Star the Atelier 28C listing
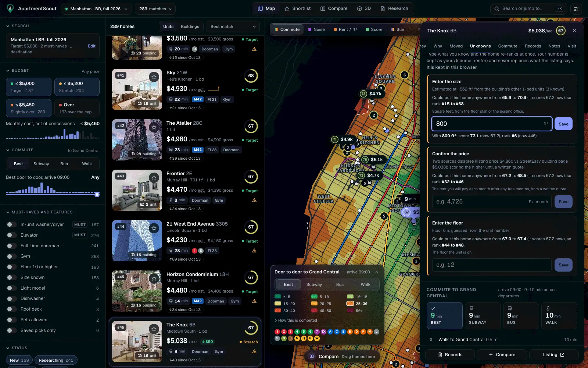Viewport: 588px width, 368px height. click(x=154, y=127)
